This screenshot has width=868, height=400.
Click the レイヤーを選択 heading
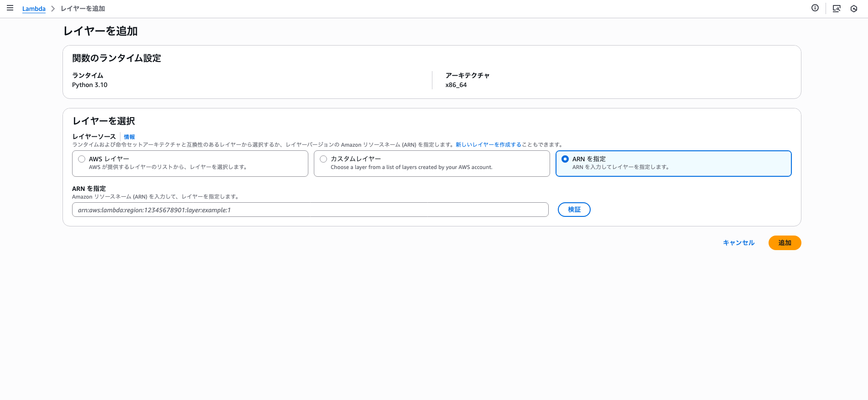point(104,121)
